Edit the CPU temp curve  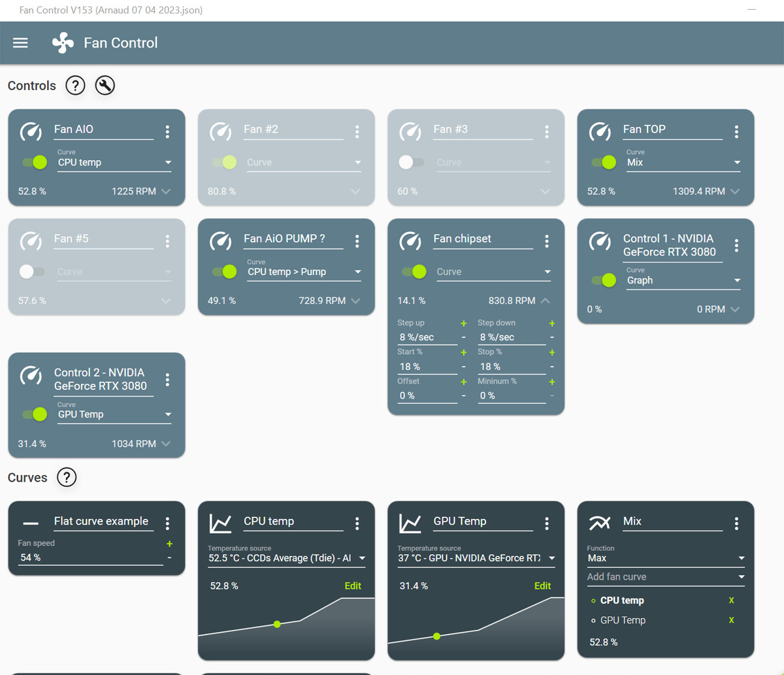(x=353, y=586)
